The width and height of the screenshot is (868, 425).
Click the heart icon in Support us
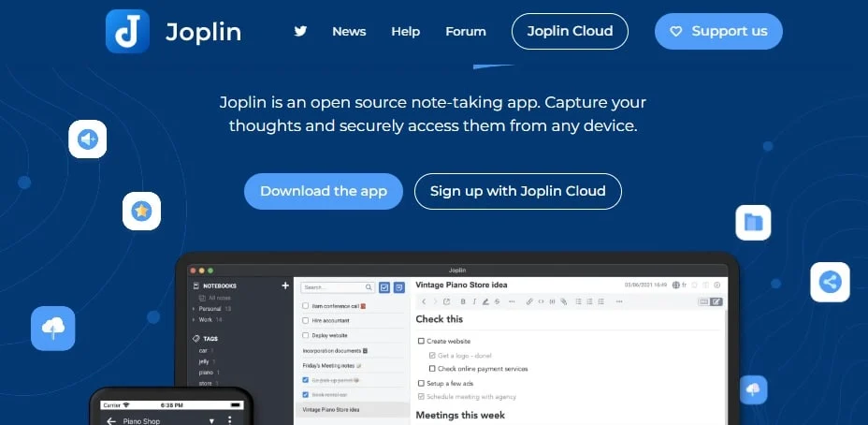(x=676, y=32)
